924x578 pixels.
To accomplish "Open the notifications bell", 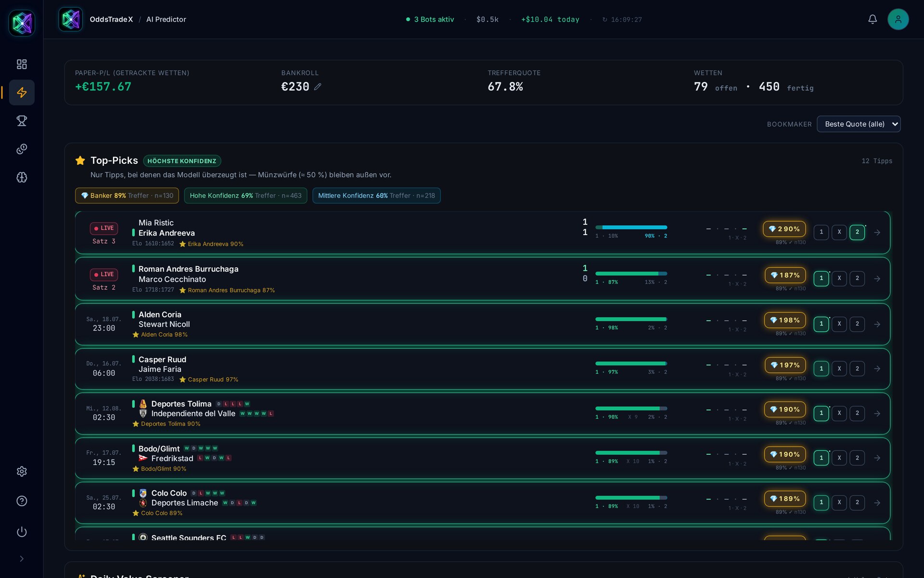I will [x=873, y=19].
